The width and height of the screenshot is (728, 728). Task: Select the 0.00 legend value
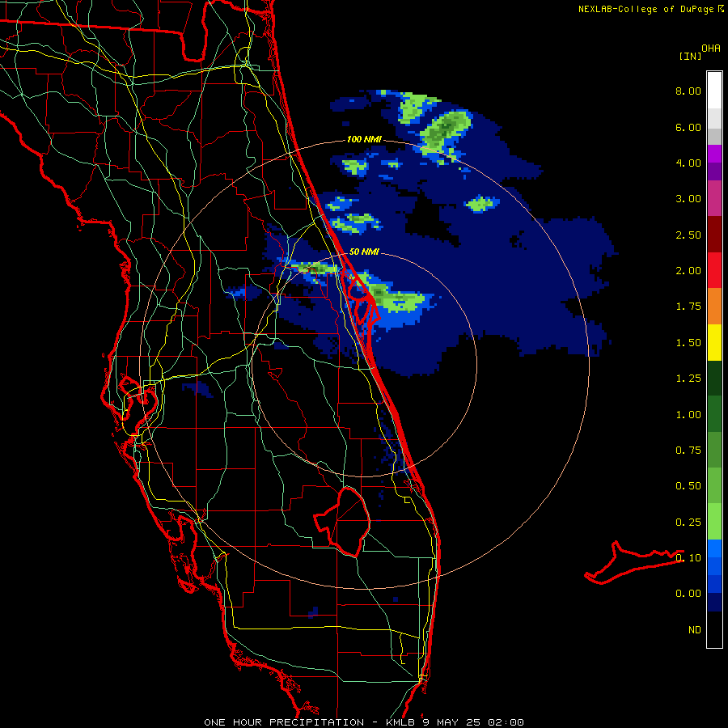point(688,594)
